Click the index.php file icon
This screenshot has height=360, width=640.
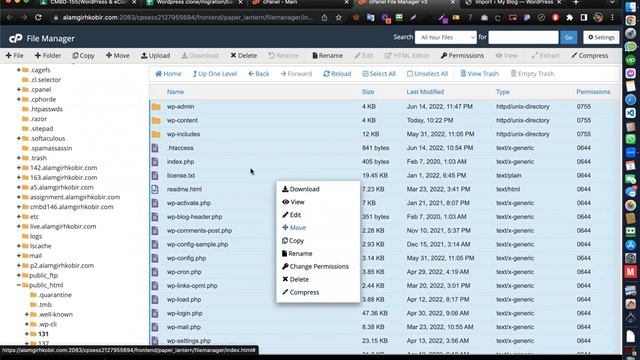click(x=155, y=162)
